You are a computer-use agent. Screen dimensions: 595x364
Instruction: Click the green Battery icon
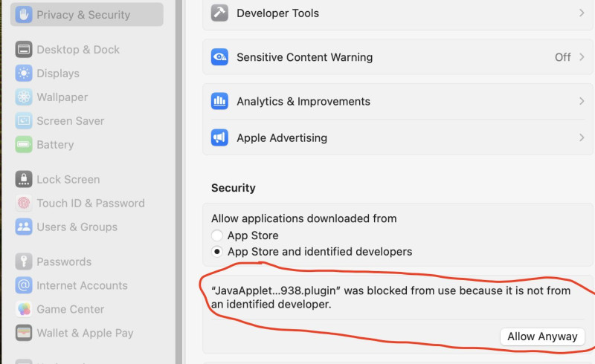click(24, 144)
